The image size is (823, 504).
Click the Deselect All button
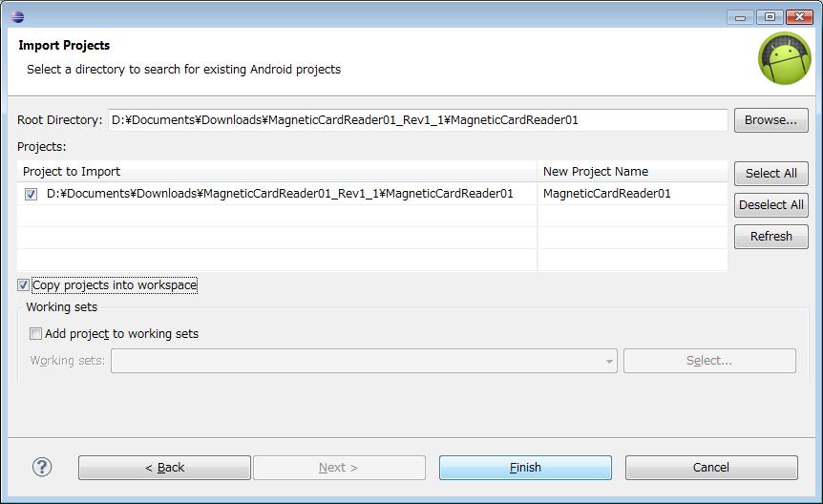(771, 204)
